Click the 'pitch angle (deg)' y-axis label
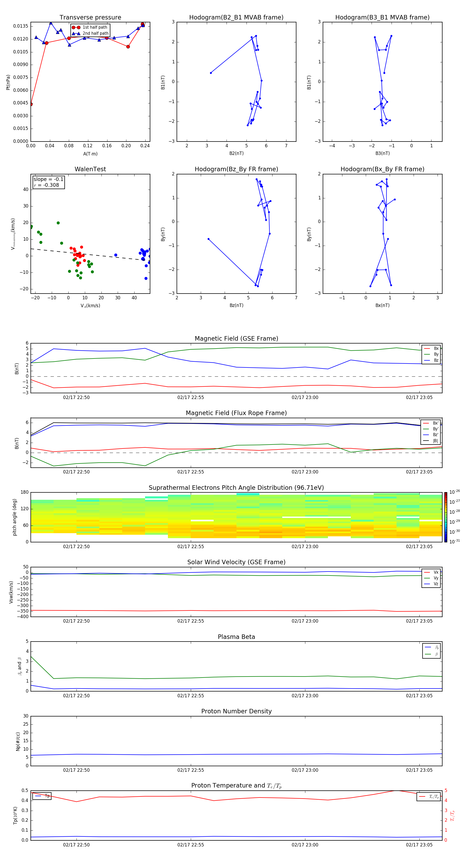This screenshot has height=868, width=473. pos(14,517)
